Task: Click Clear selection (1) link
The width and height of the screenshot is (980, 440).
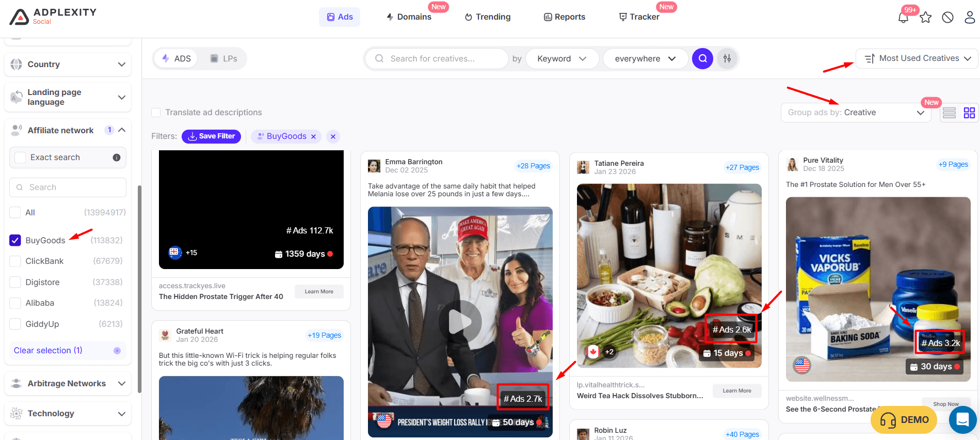Action: click(48, 351)
